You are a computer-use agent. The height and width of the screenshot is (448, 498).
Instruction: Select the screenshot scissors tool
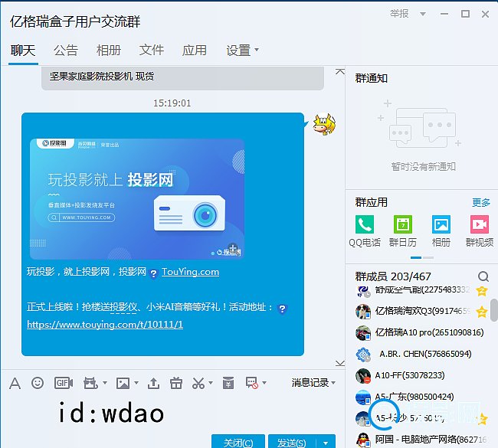tap(198, 383)
